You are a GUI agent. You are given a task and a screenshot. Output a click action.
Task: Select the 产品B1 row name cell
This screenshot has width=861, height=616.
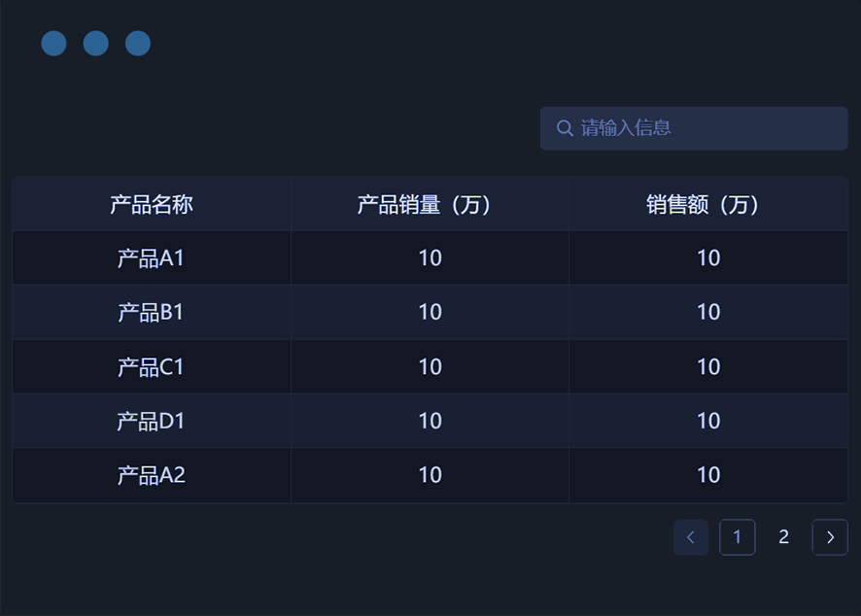pos(152,313)
